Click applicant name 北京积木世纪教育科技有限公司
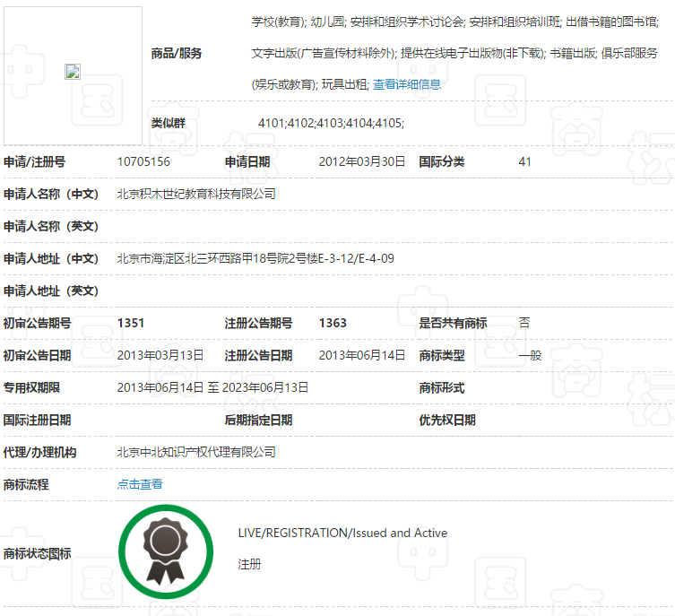Image resolution: width=675 pixels, height=616 pixels. pyautogui.click(x=196, y=194)
